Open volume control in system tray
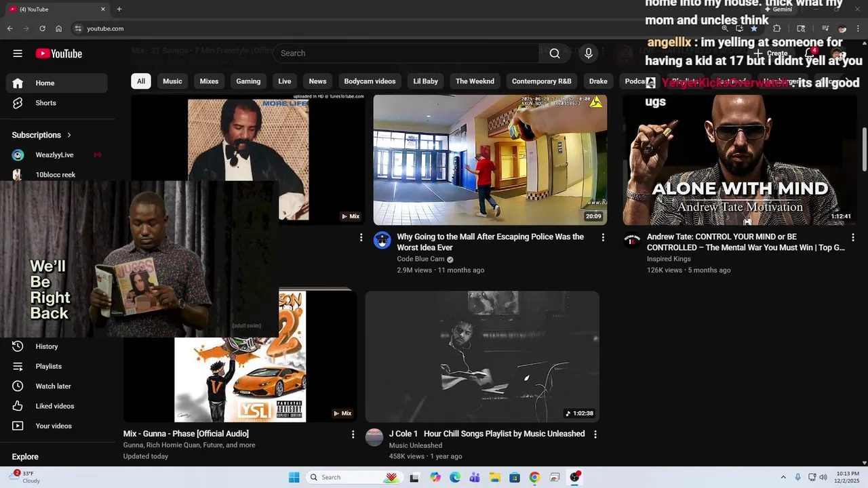 point(823,477)
